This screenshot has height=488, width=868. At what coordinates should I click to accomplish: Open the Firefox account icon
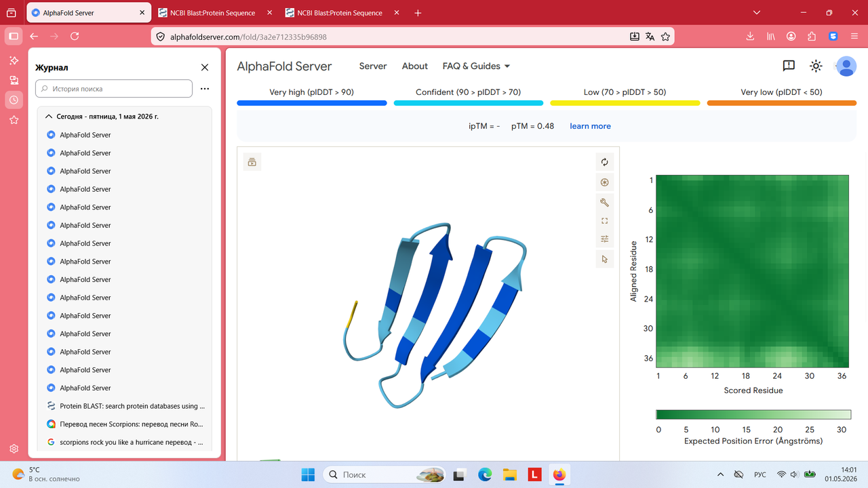point(791,37)
